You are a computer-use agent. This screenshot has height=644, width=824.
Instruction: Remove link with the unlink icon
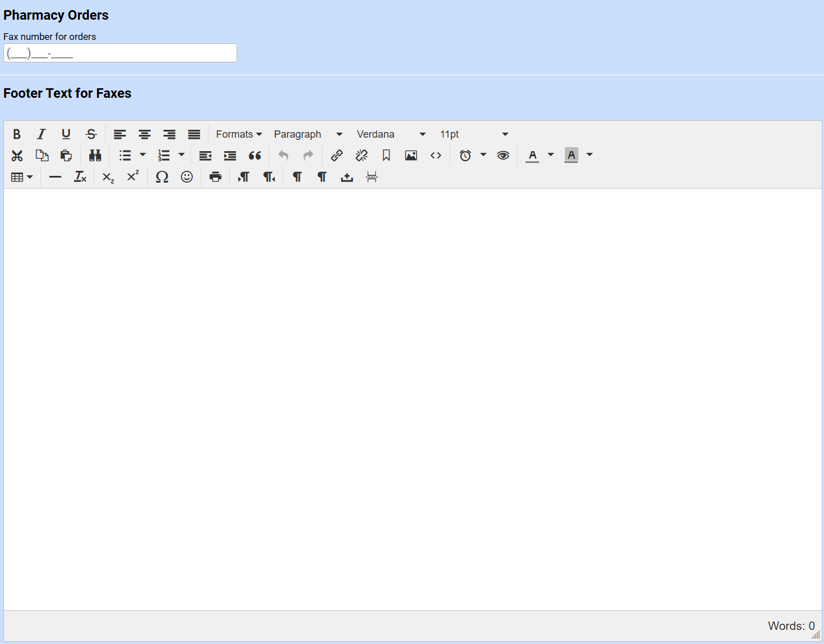361,156
